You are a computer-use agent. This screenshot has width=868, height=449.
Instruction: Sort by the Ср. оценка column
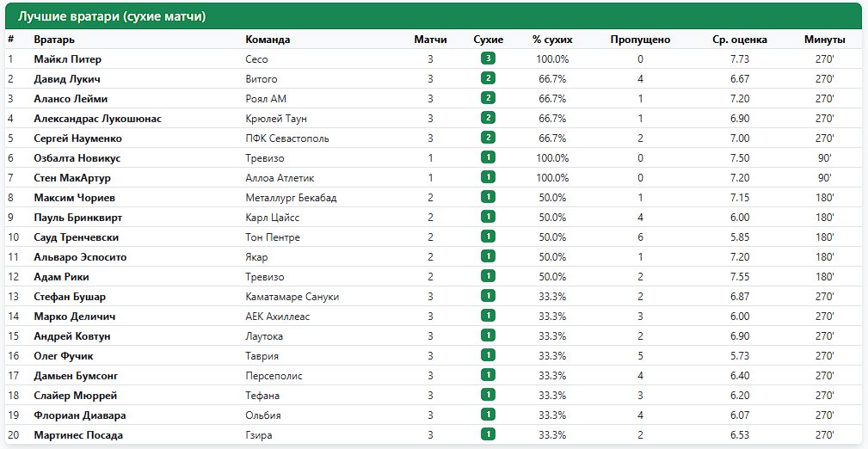(740, 40)
